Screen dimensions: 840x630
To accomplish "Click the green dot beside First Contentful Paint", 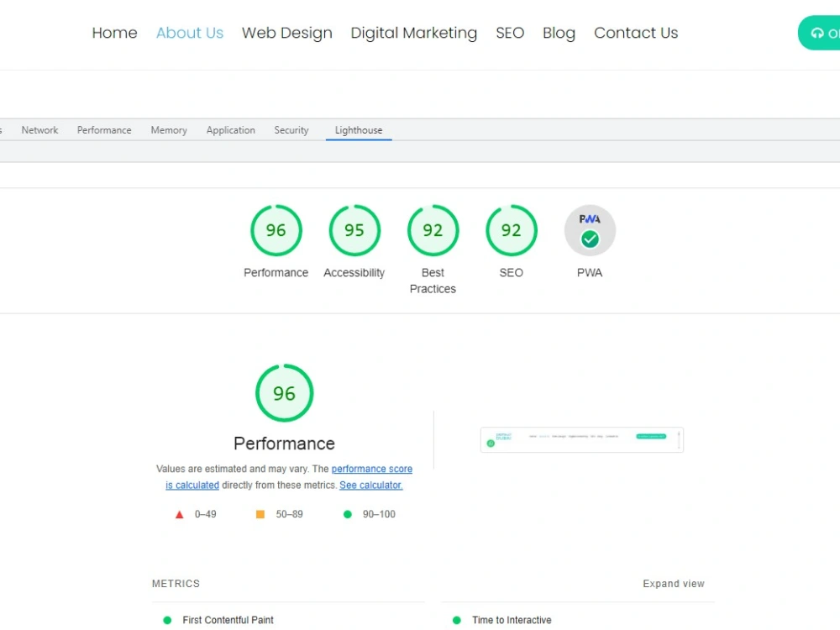I will [167, 621].
